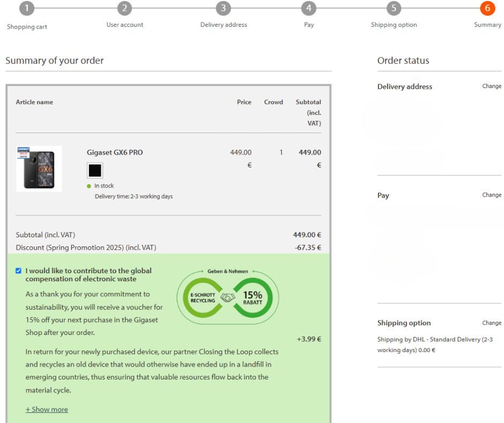The height and width of the screenshot is (423, 504).
Task: Open the Summary step label
Action: [487, 25]
